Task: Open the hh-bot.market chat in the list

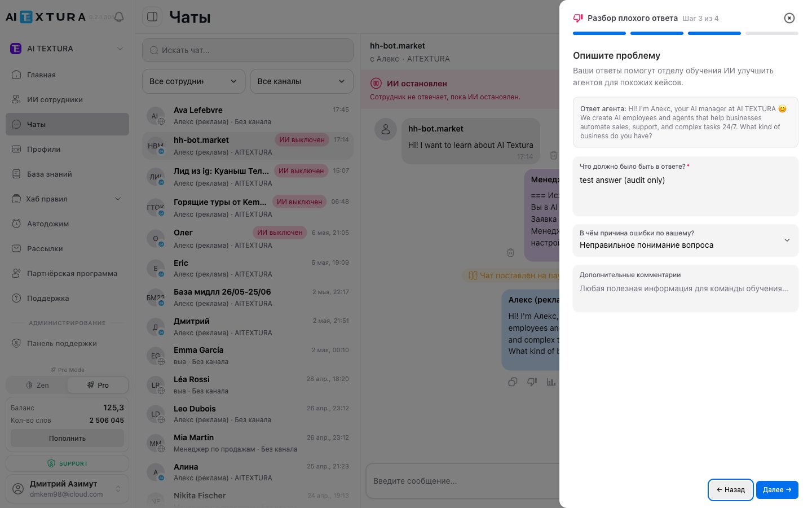Action: coord(248,146)
